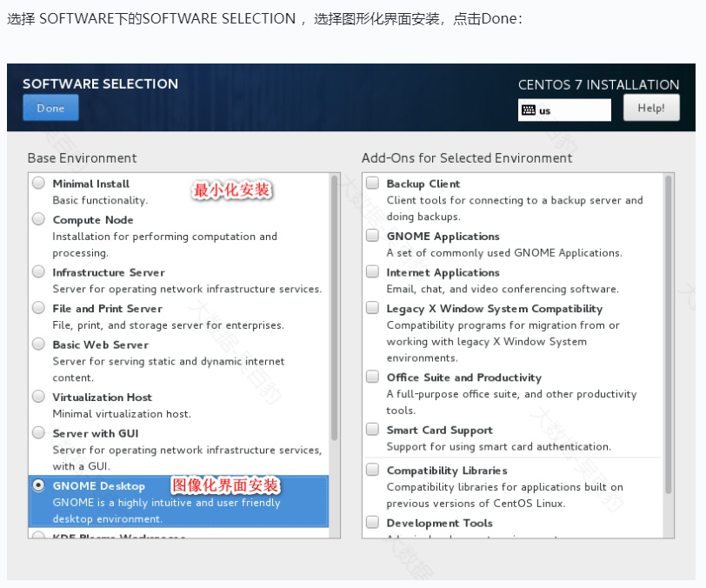This screenshot has height=588, width=706.
Task: Click the 'A full-purpose office suite' description
Action: [x=511, y=402]
